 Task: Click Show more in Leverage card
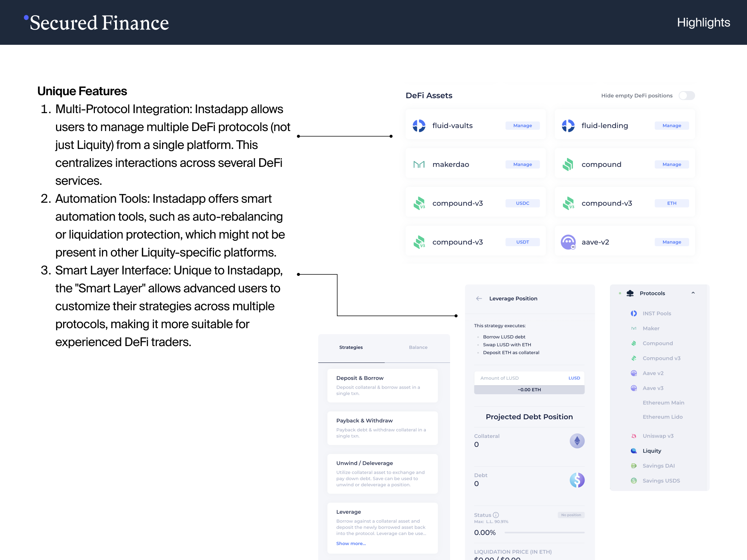351,544
